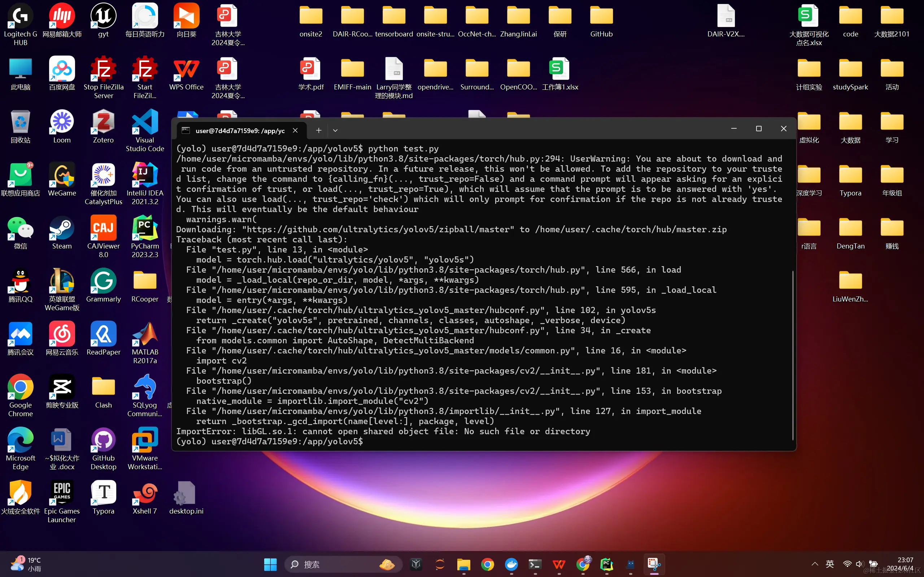Open Google Chrome from taskbar

487,564
